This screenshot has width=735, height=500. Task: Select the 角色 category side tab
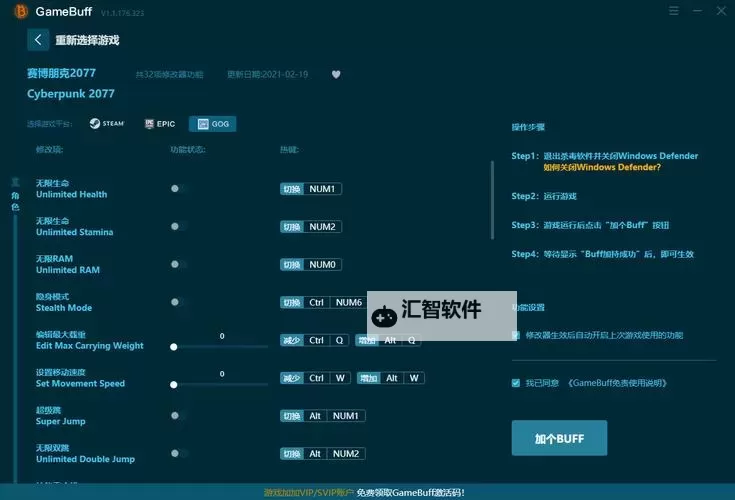[x=15, y=201]
